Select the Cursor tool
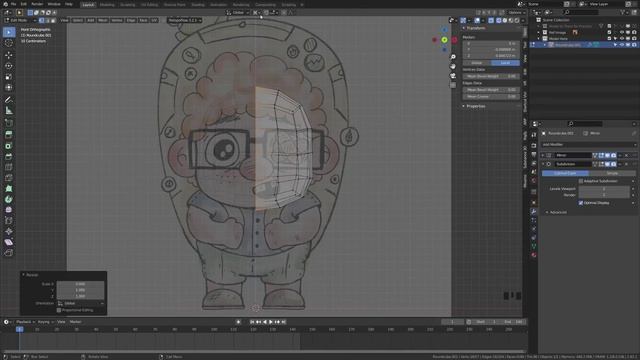640x360 pixels. (x=9, y=43)
